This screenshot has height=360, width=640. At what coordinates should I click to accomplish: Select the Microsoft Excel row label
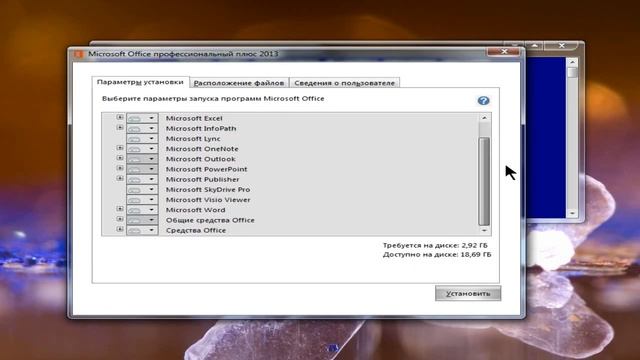(194, 118)
